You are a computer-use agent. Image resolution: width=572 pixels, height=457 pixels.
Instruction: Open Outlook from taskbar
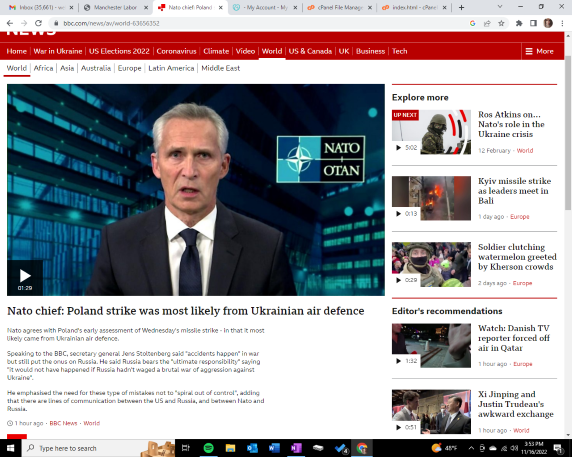(x=252, y=448)
